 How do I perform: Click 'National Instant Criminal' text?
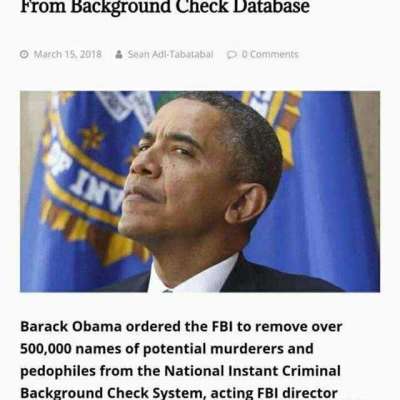tap(253, 371)
